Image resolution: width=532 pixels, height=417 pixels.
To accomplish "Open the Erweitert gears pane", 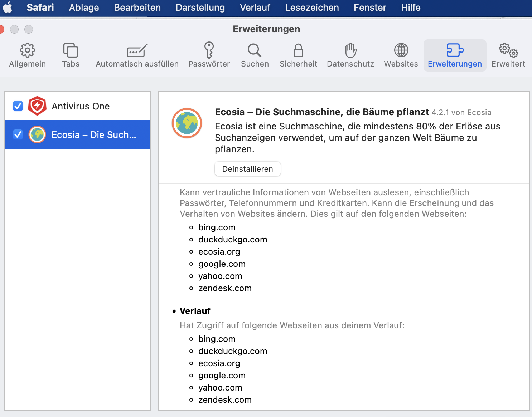I will (x=508, y=55).
